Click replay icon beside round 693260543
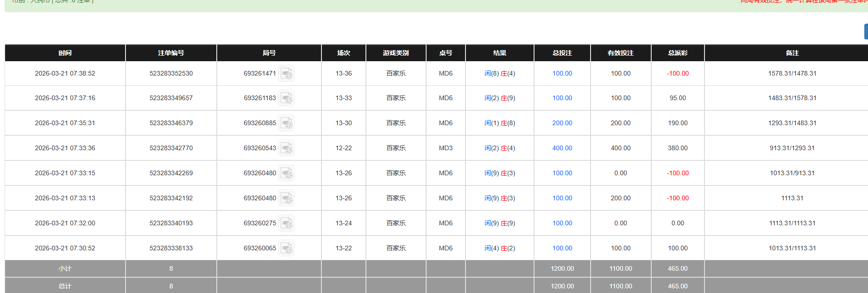Image resolution: width=868 pixels, height=293 pixels. [286, 148]
